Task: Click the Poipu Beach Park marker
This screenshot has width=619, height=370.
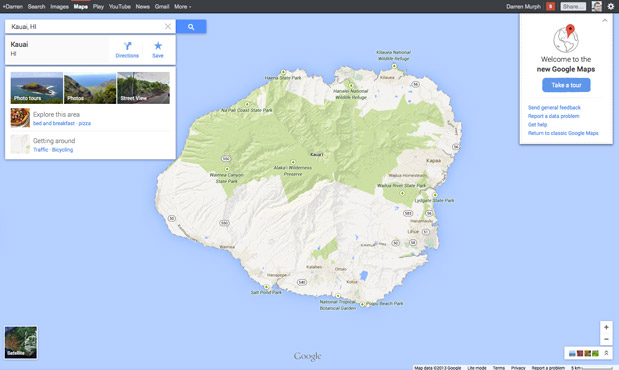Action: (362, 304)
